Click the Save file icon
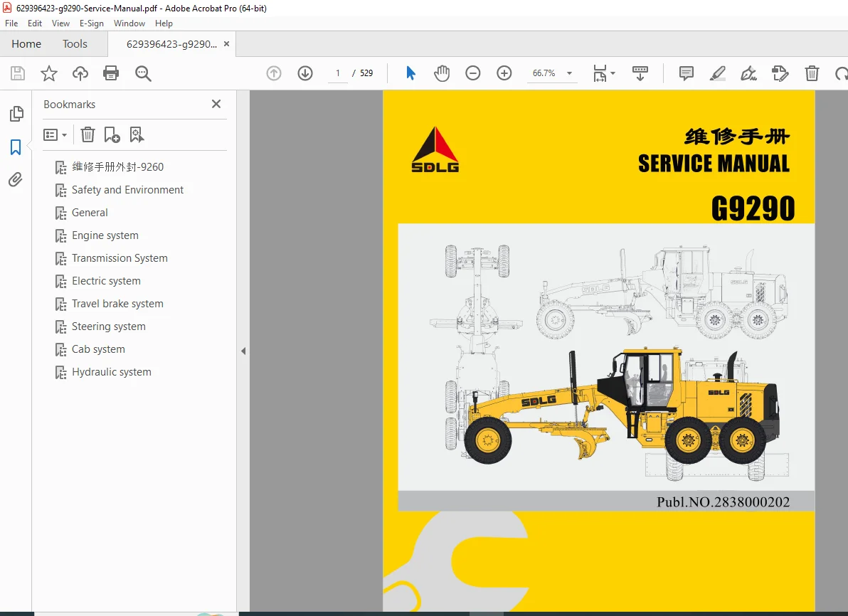 click(x=18, y=73)
